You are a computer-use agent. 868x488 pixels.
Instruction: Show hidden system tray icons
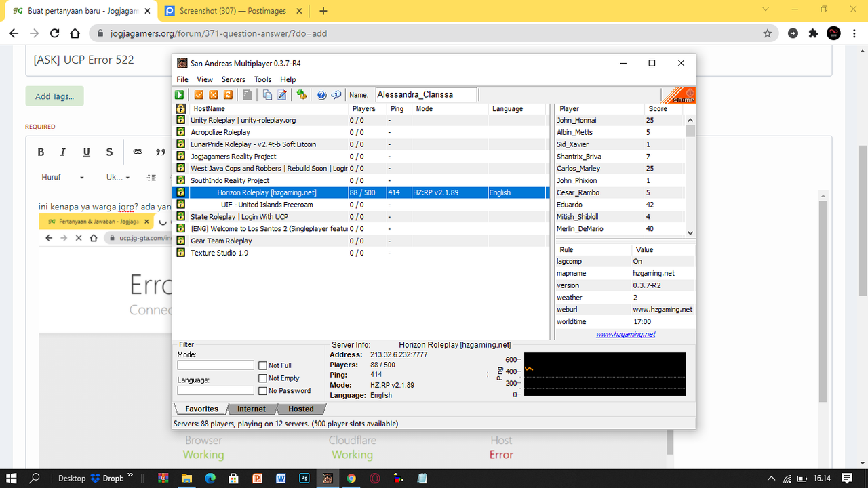[x=771, y=478]
